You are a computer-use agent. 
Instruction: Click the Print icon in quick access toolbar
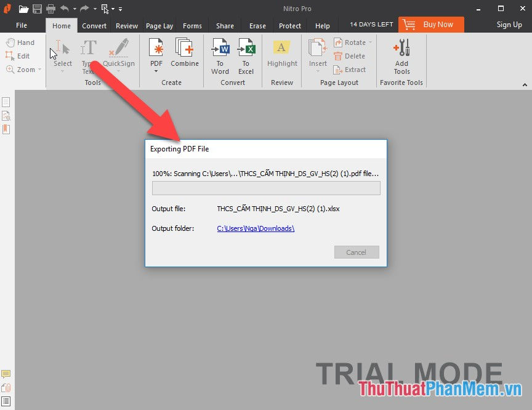coord(51,9)
